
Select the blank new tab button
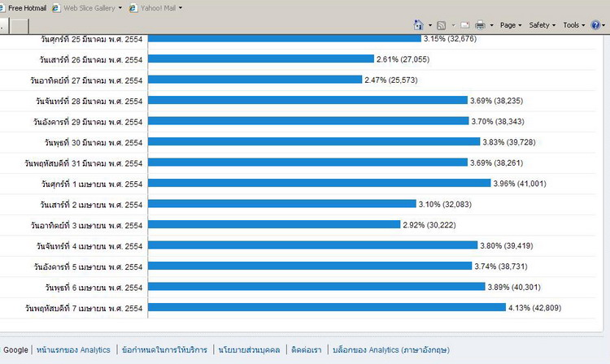coord(19,27)
